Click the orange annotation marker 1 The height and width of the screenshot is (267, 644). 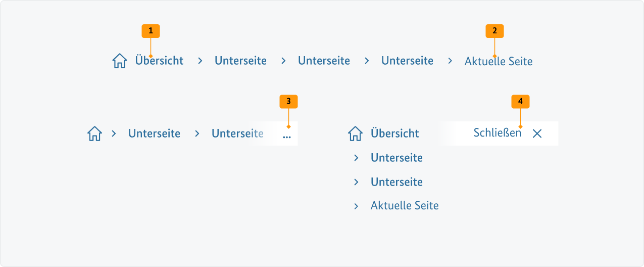151,31
